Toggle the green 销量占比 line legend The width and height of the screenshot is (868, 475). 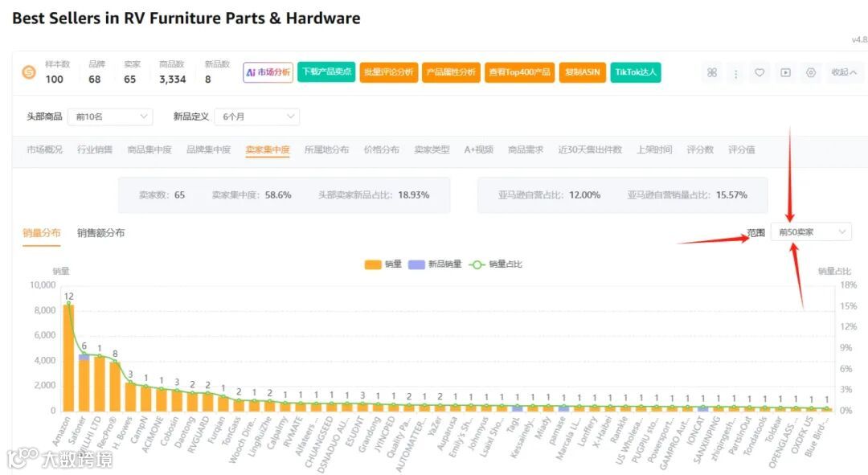pyautogui.click(x=495, y=264)
